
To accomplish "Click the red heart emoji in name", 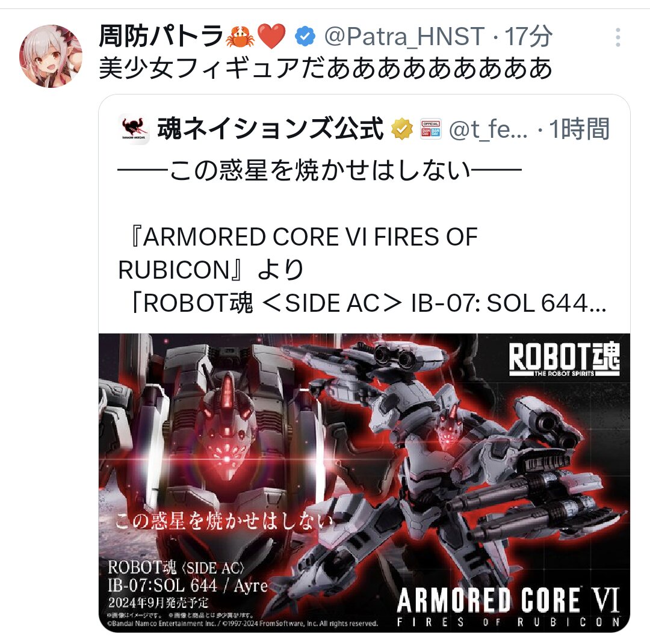I will click(x=271, y=37).
